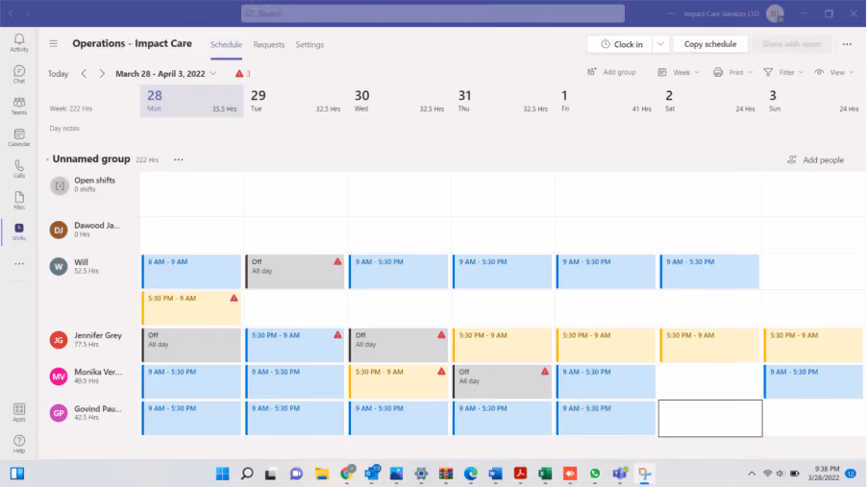Open Files in the sidebar
This screenshot has height=487, width=868.
tap(19, 200)
